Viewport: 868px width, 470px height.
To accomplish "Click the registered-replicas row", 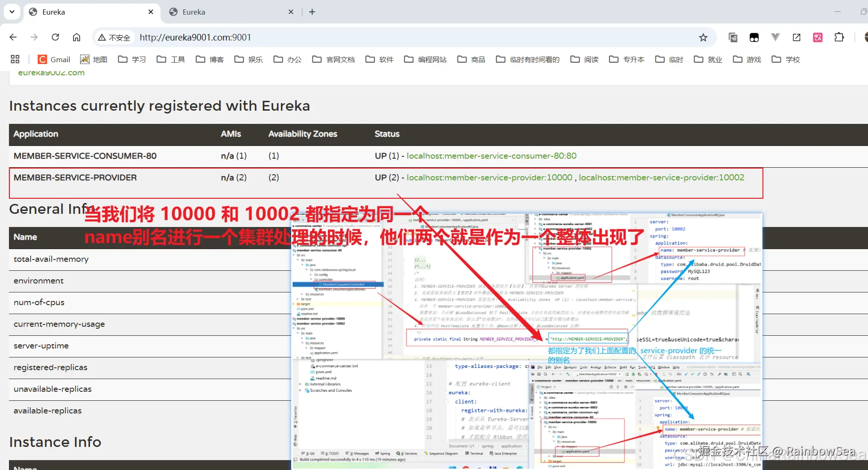I will 150,367.
